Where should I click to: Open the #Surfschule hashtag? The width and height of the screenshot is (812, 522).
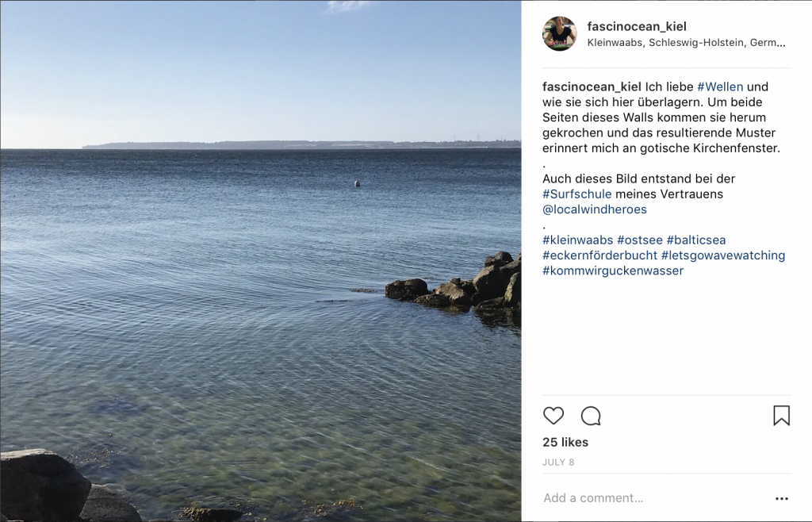point(577,194)
